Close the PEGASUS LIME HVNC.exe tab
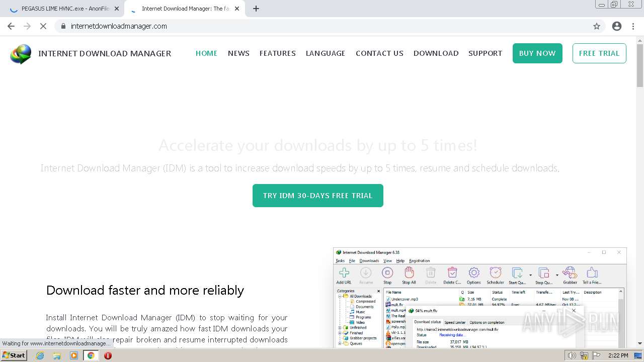 coord(117,9)
